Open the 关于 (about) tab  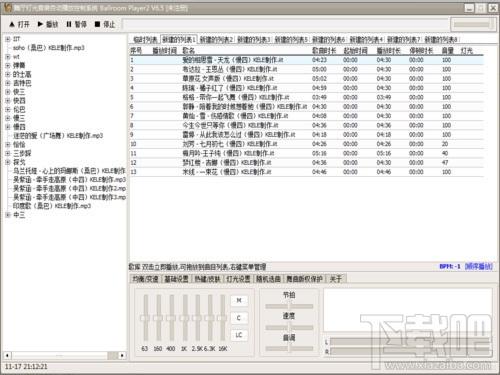point(336,279)
